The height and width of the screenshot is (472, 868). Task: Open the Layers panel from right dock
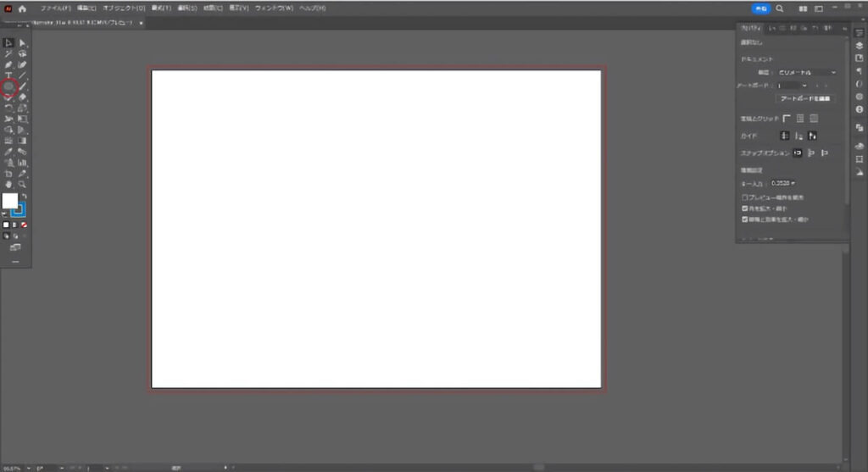pyautogui.click(x=860, y=46)
